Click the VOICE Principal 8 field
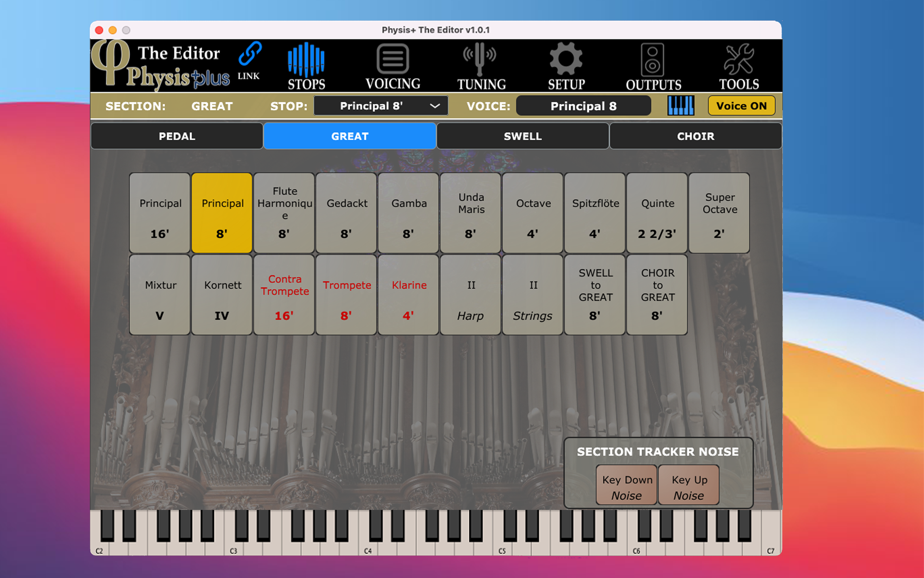Image resolution: width=924 pixels, height=578 pixels. pyautogui.click(x=583, y=106)
